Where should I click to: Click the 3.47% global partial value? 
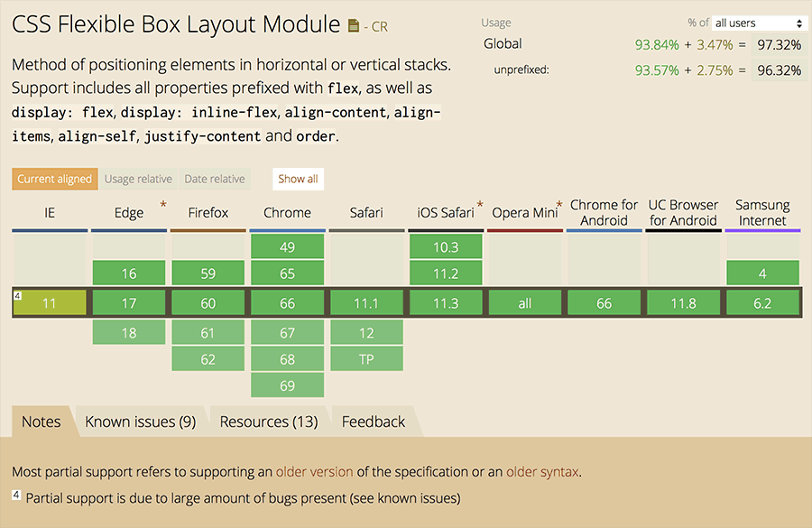(x=715, y=45)
